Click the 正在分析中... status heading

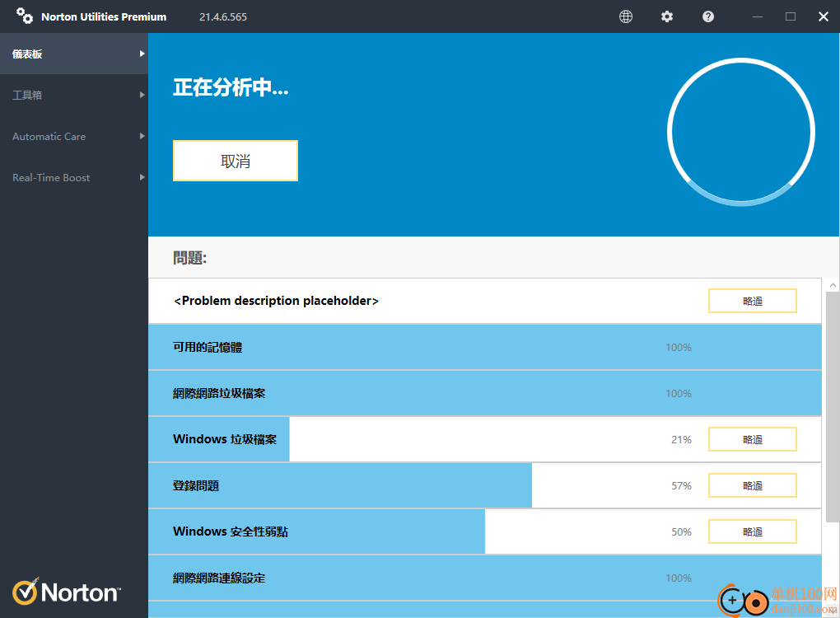point(231,87)
